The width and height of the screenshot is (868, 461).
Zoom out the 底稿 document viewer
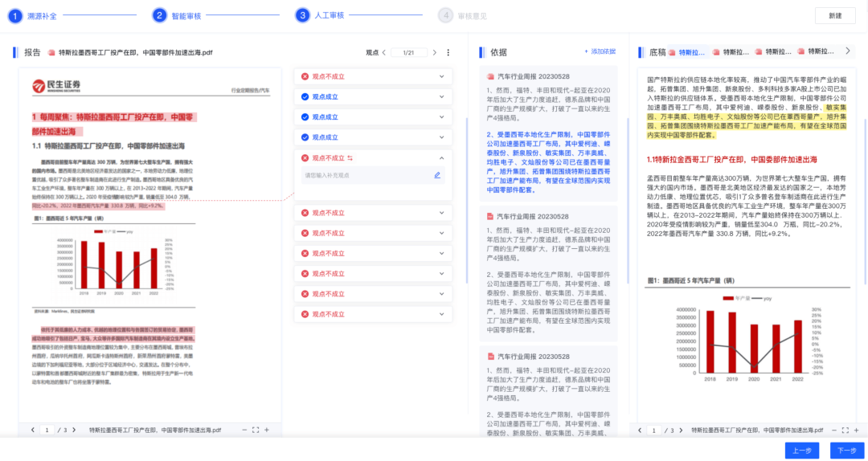coord(834,430)
